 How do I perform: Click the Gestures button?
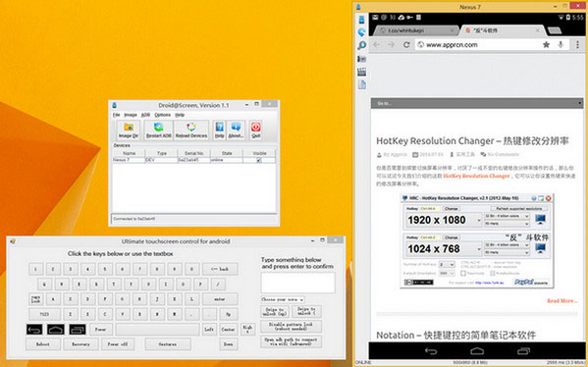pyautogui.click(x=167, y=343)
